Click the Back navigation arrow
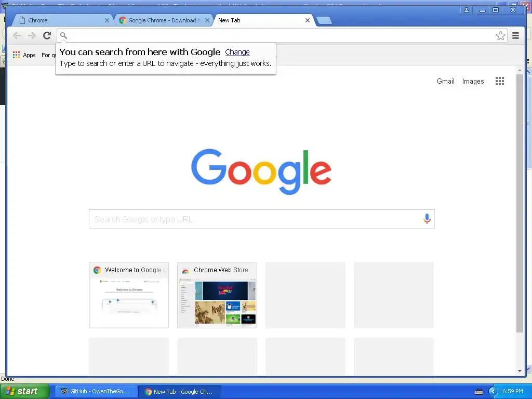Image resolution: width=532 pixels, height=399 pixels. [x=17, y=35]
